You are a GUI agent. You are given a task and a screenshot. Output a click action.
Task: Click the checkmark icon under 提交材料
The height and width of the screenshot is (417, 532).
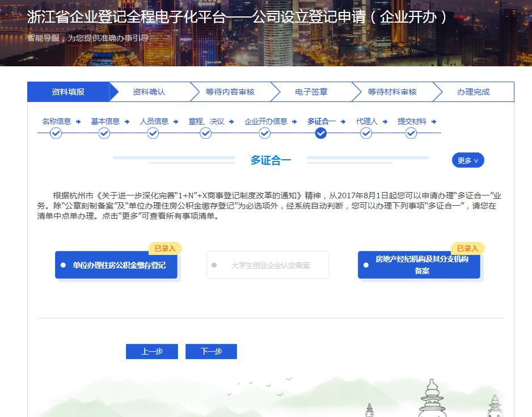[411, 133]
